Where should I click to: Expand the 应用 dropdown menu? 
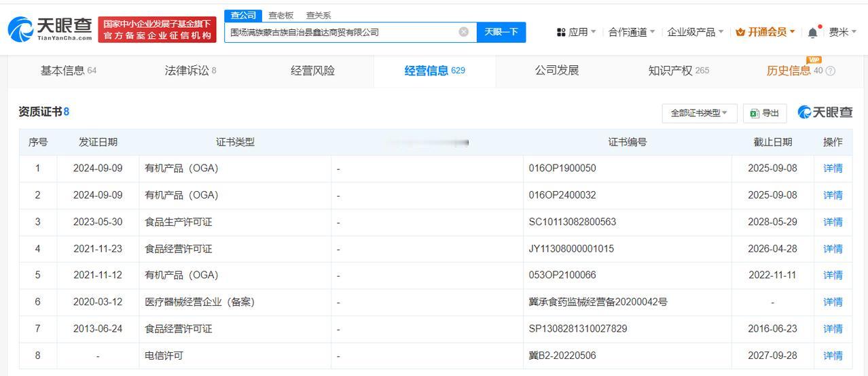[576, 32]
